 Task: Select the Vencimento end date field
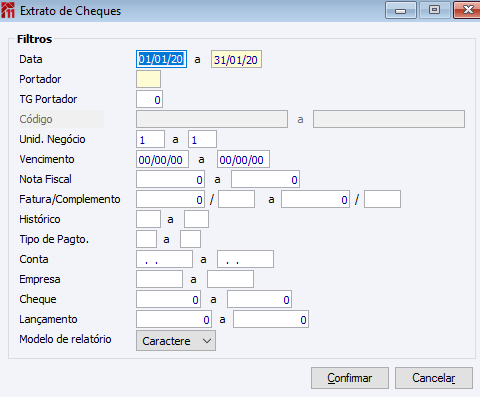(x=243, y=159)
